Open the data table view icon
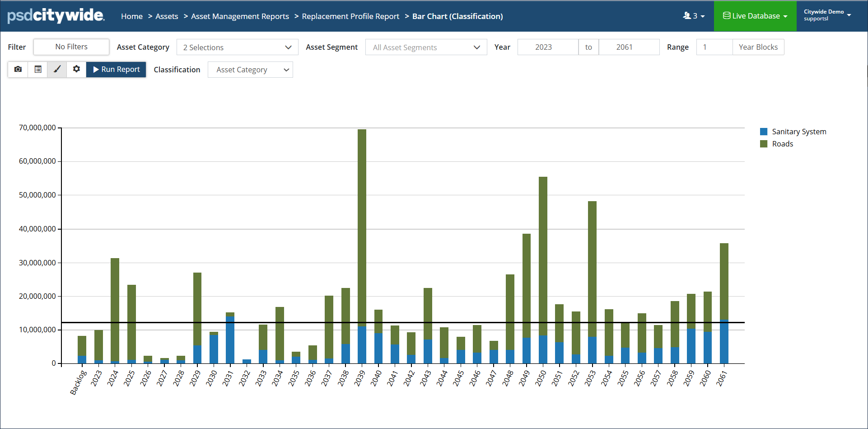 (38, 69)
